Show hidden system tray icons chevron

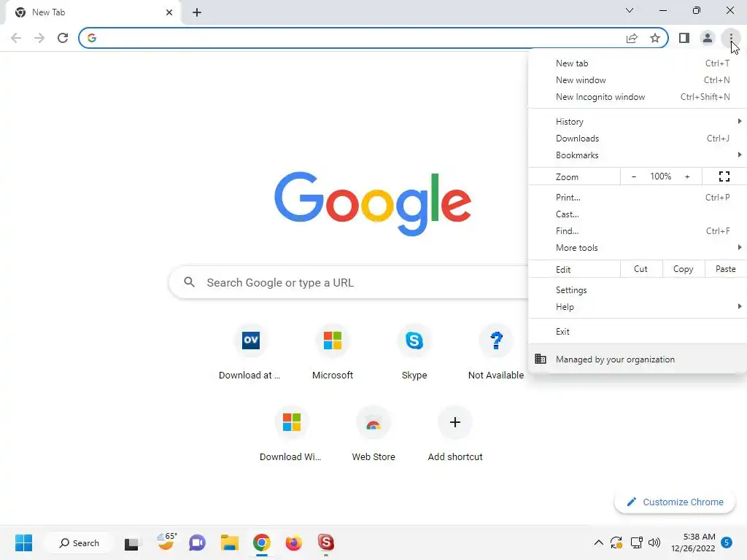click(598, 542)
